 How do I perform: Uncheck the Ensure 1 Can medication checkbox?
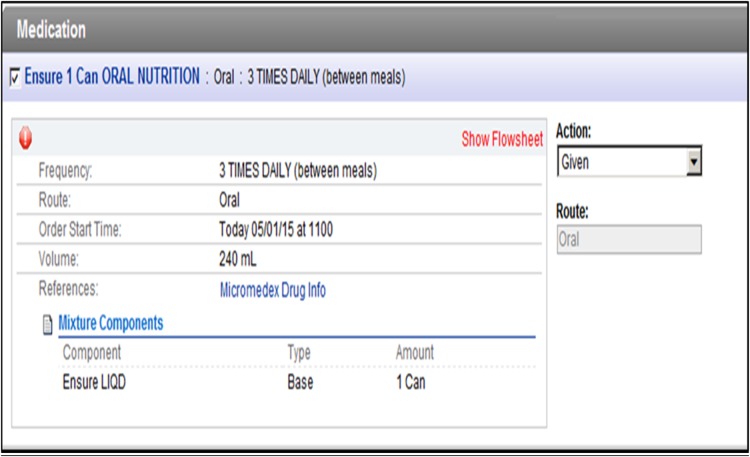(15, 77)
